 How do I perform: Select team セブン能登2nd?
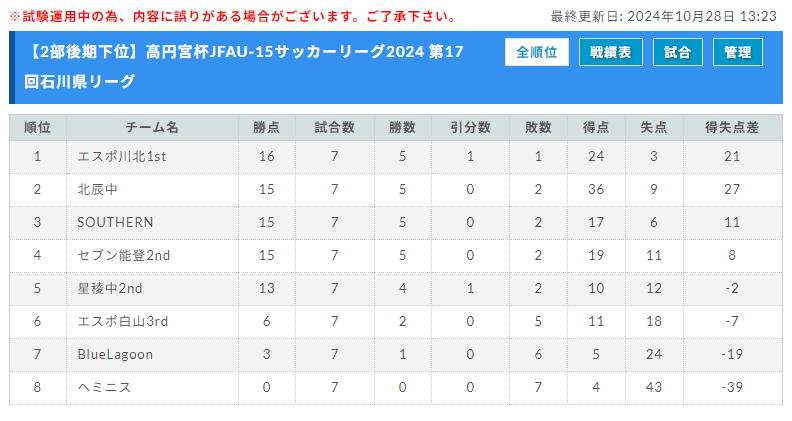[124, 255]
